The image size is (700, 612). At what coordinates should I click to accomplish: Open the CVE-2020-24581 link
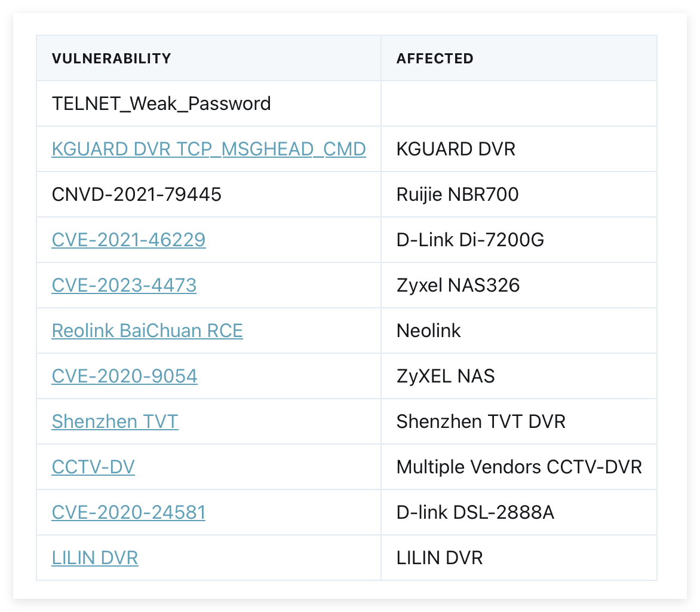tap(128, 512)
